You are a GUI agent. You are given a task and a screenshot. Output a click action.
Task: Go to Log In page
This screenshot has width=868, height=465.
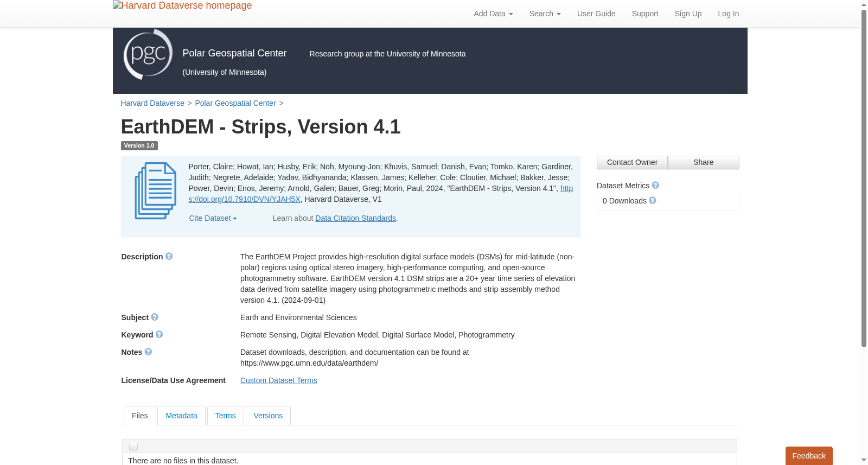[x=728, y=14]
